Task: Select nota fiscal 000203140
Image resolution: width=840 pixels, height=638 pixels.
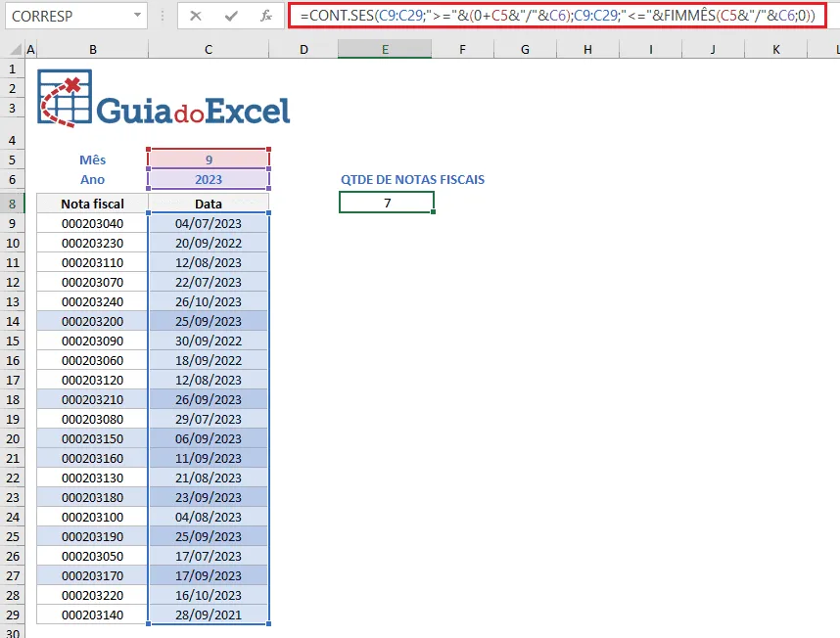Action: tap(93, 615)
